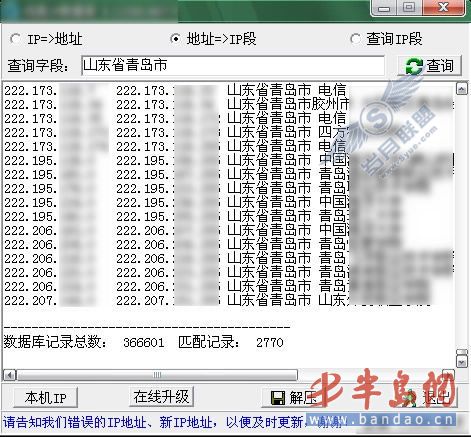Image resolution: width=471 pixels, height=437 pixels.
Task: Focus the 查询字段 input field
Action: pos(233,65)
